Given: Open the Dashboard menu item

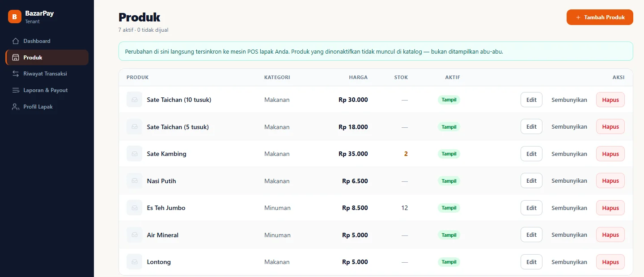Looking at the screenshot, I should (47, 41).
